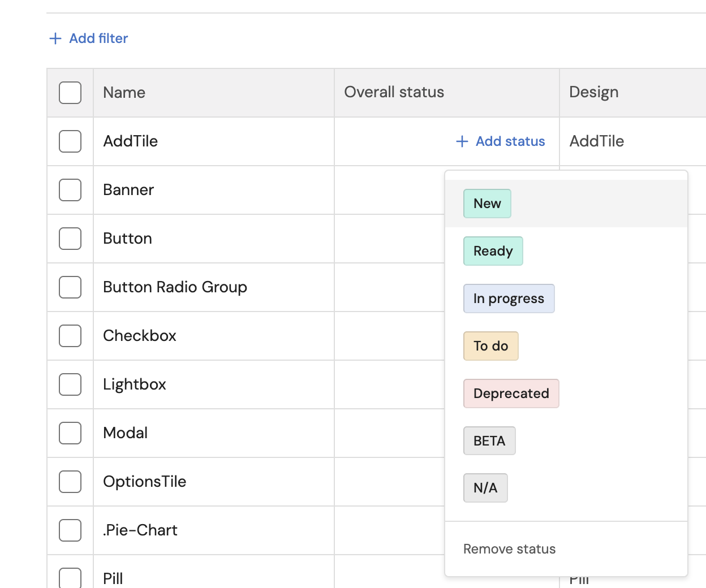Select the To do status tag
Image resolution: width=706 pixels, height=588 pixels.
(x=490, y=346)
